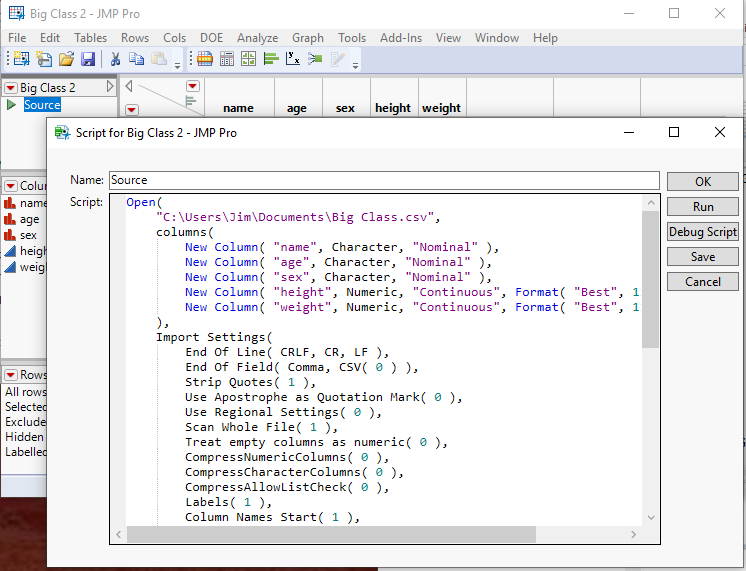Click the orange data table toolbar icon
Viewport: 746px width, 571px height.
tap(205, 59)
